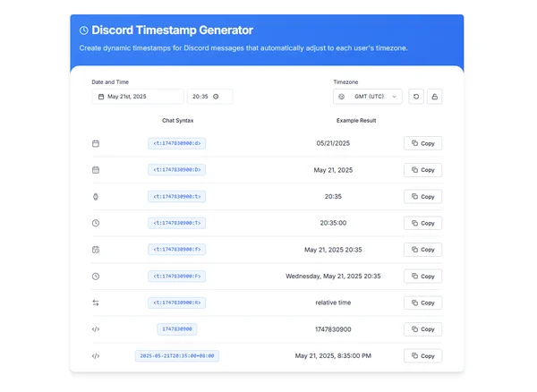Select the <t:1747830900:t> syntax chip

176,197
